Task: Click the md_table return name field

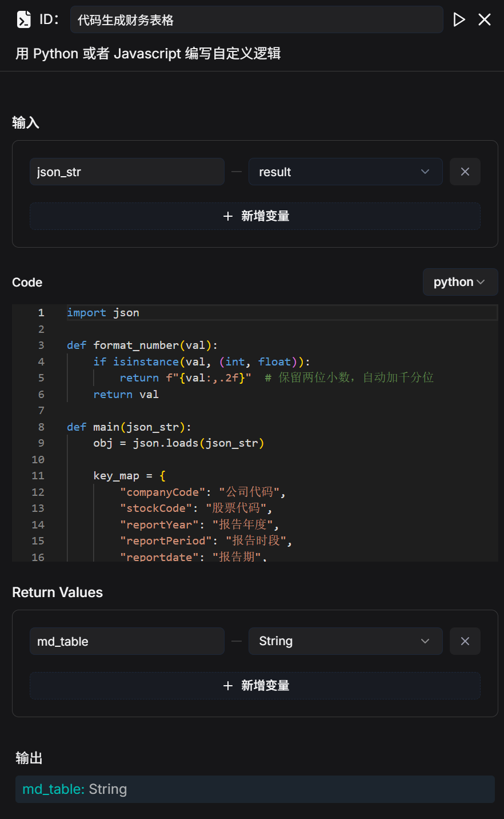Action: [127, 642]
